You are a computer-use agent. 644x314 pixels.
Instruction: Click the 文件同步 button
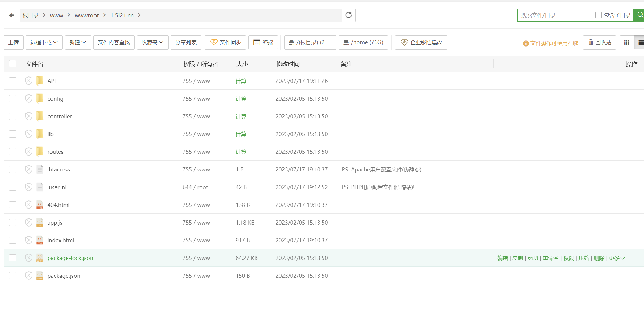(226, 42)
